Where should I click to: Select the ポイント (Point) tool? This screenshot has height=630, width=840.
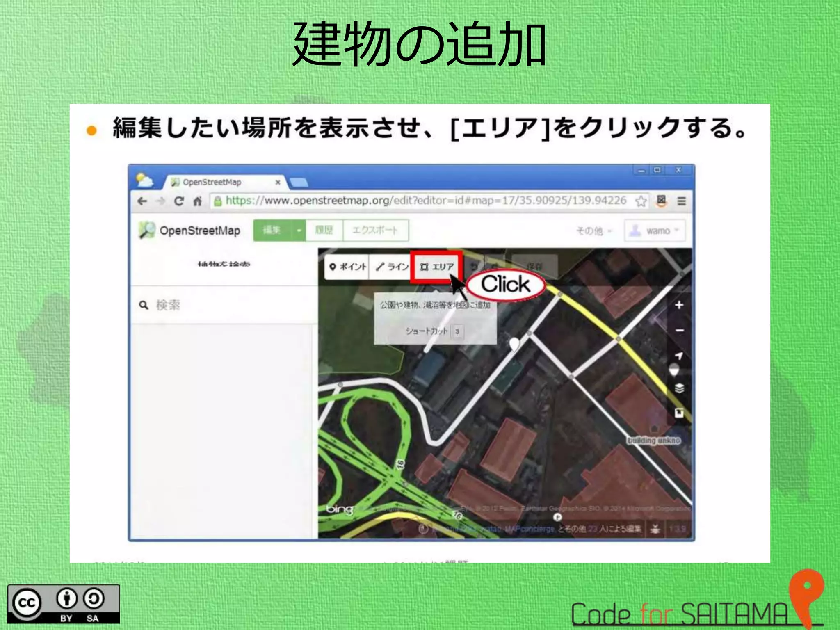(347, 267)
